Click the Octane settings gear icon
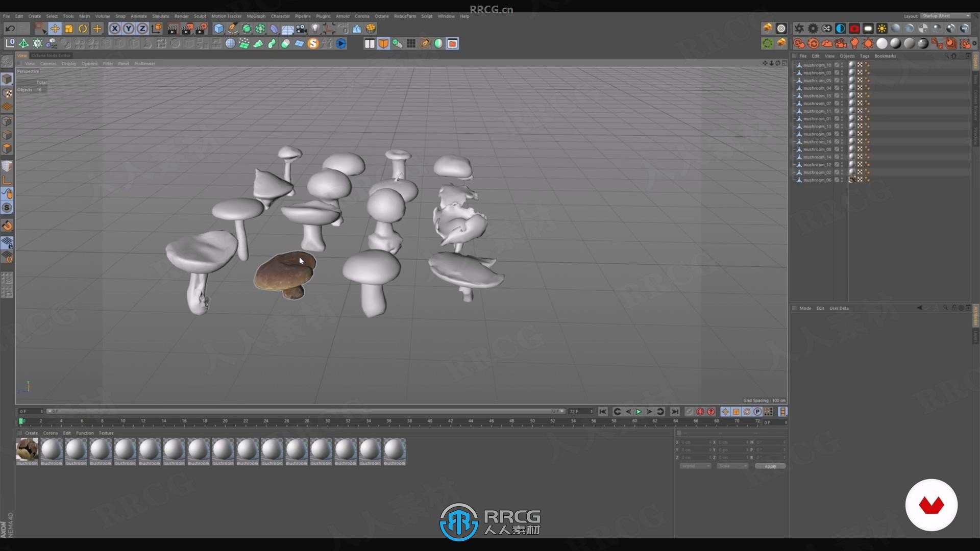The image size is (980, 551). click(813, 29)
